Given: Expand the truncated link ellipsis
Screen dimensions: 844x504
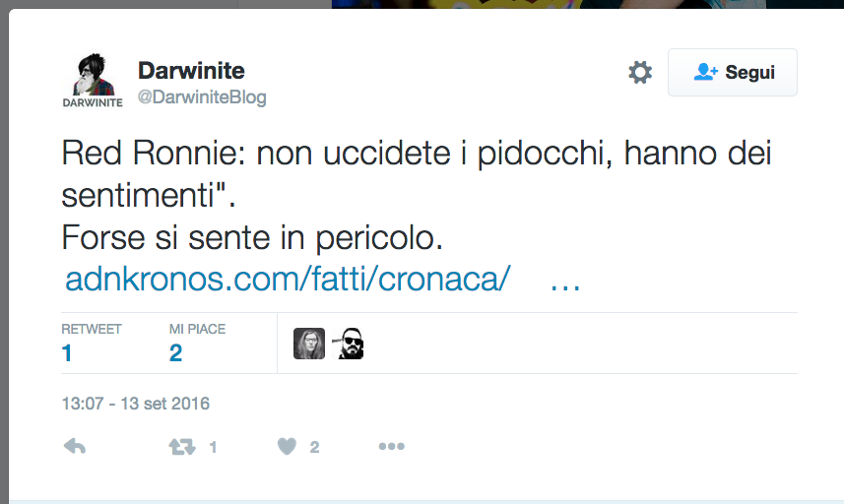Looking at the screenshot, I should (x=564, y=280).
